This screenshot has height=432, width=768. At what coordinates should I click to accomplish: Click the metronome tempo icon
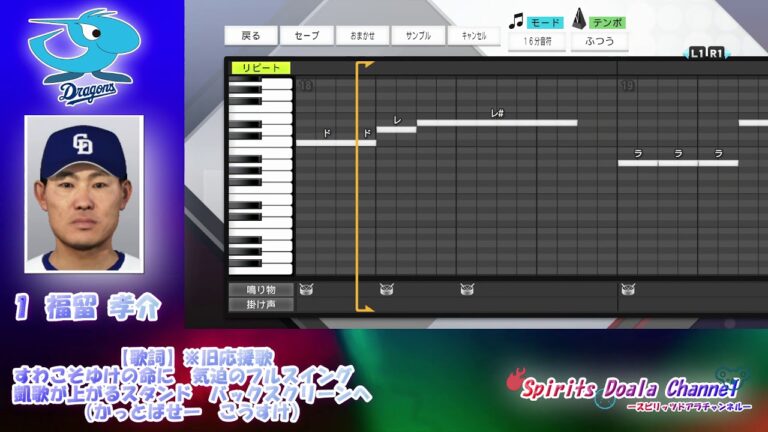point(580,19)
